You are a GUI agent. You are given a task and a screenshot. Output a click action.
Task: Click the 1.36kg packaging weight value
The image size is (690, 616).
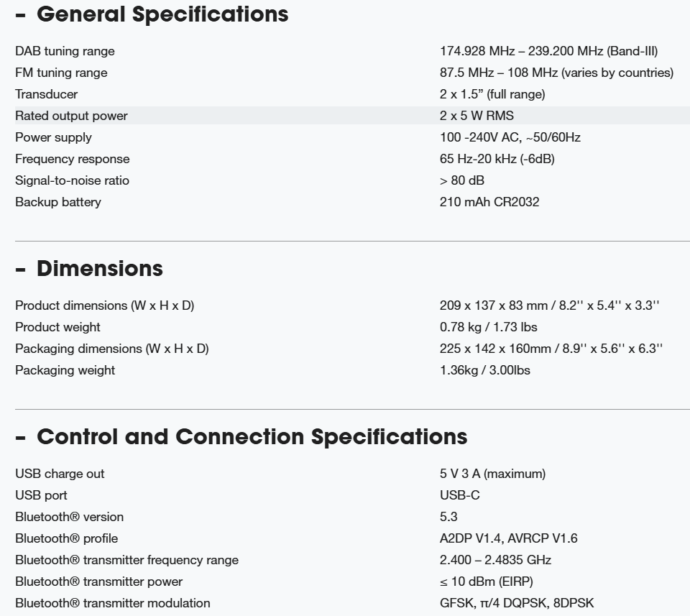(485, 370)
